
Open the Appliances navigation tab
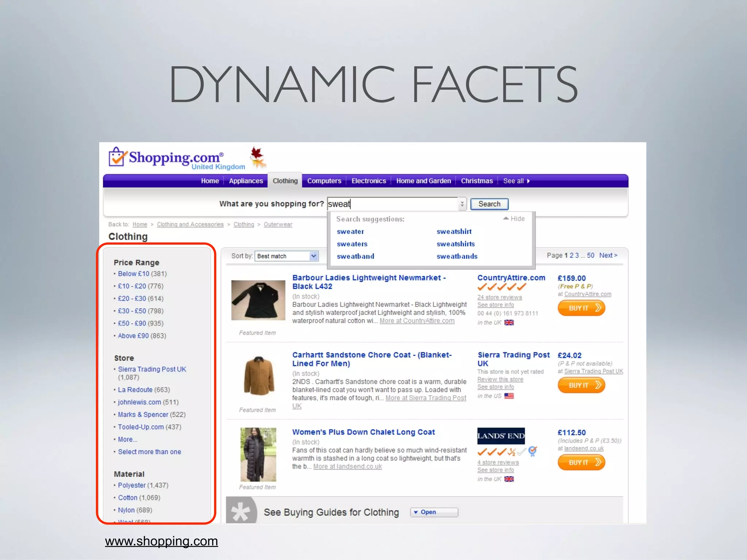(x=246, y=181)
